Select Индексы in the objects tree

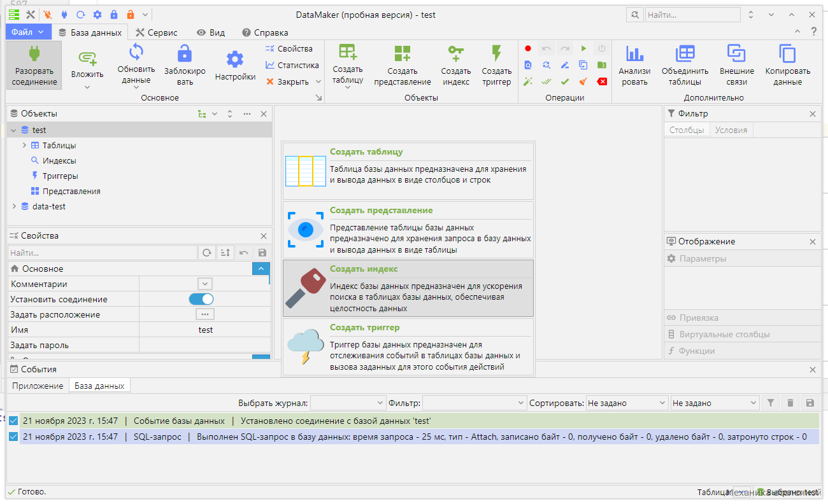59,160
